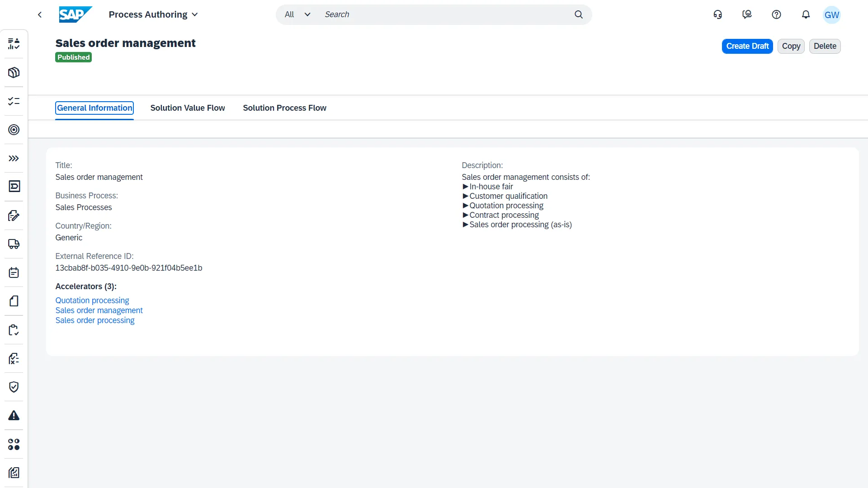Viewport: 868px width, 488px height.
Task: Open the checklist with x sidebar icon
Action: tap(14, 358)
